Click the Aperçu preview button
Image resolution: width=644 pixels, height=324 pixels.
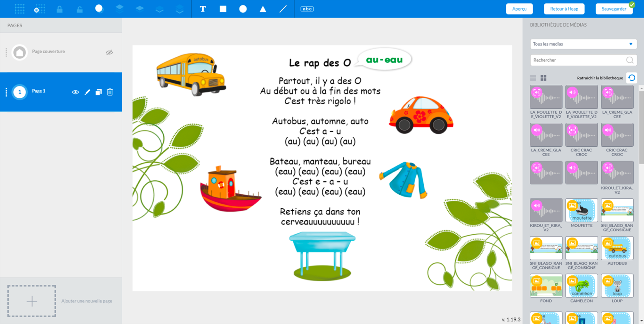(x=519, y=9)
